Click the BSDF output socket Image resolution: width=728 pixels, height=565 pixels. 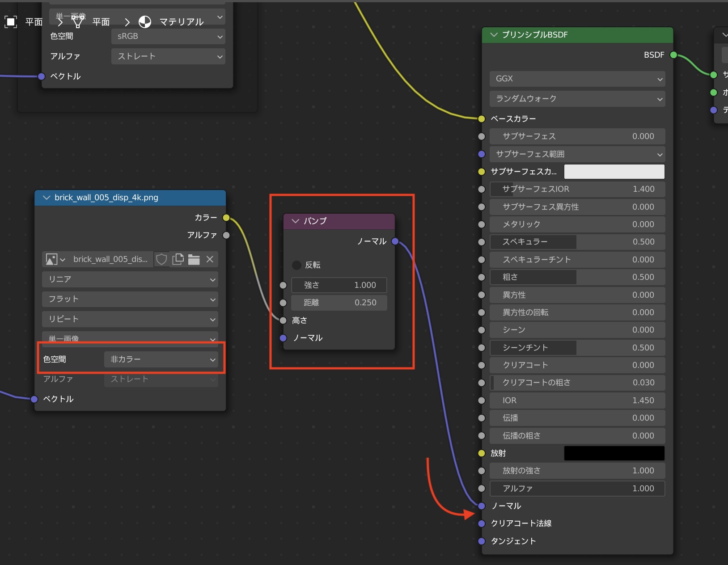click(x=673, y=55)
